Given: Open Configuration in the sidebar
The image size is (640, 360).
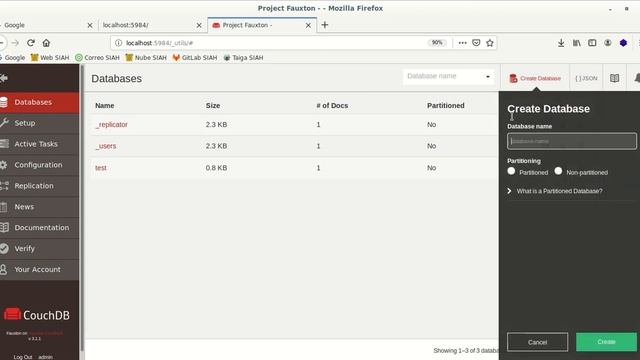Looking at the screenshot, I should coord(40,165).
